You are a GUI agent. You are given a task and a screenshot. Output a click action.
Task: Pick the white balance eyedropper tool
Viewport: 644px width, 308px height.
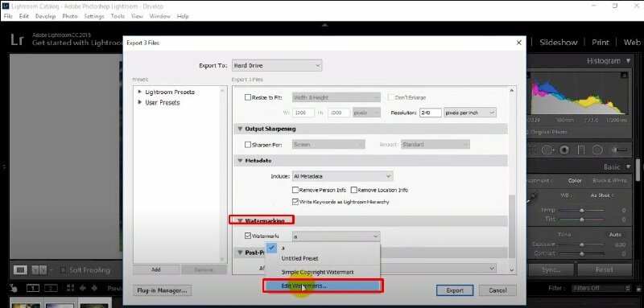(532, 198)
